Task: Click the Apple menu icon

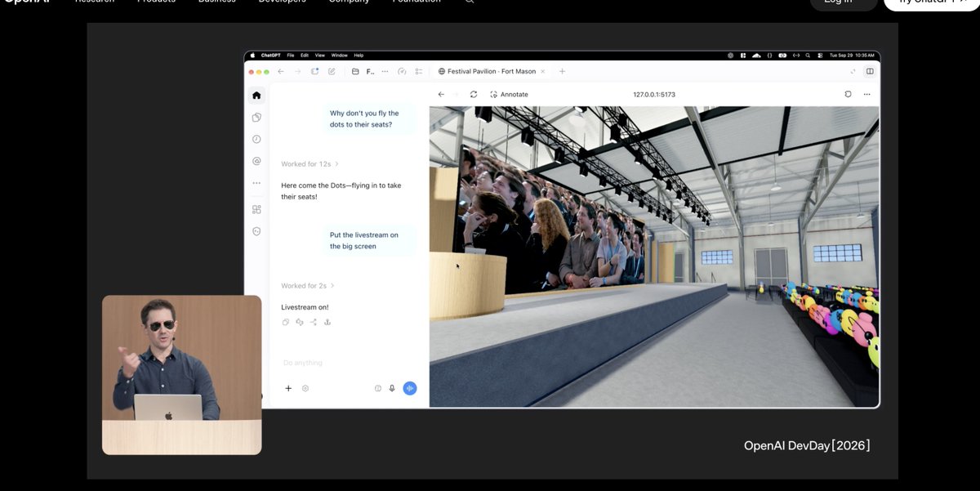Action: point(252,56)
